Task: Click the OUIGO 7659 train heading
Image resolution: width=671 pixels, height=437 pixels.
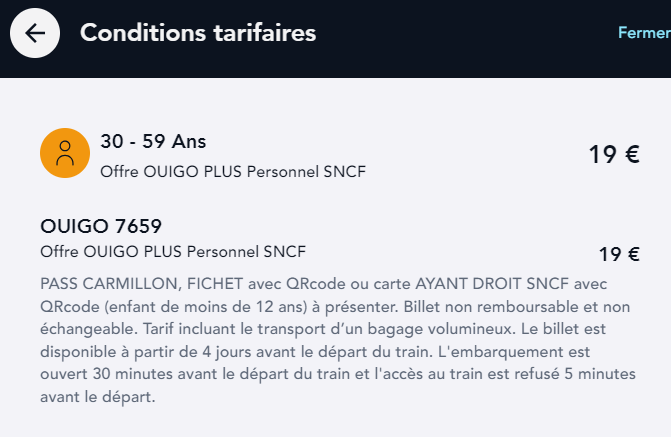Action: [x=101, y=226]
